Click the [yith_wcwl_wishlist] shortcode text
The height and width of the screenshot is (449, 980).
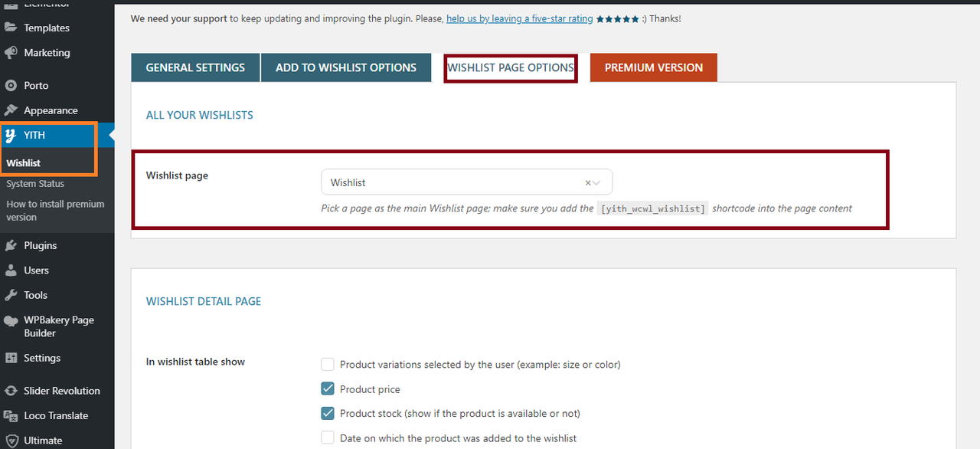tap(652, 208)
